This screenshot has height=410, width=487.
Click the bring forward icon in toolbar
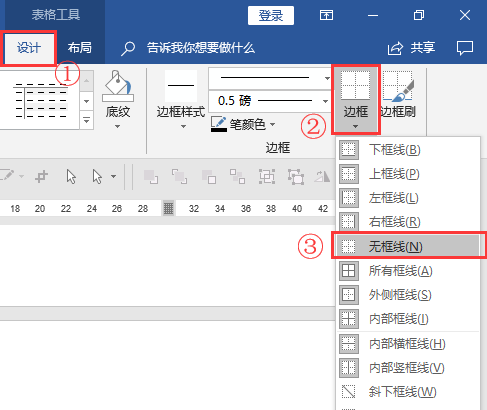151,176
